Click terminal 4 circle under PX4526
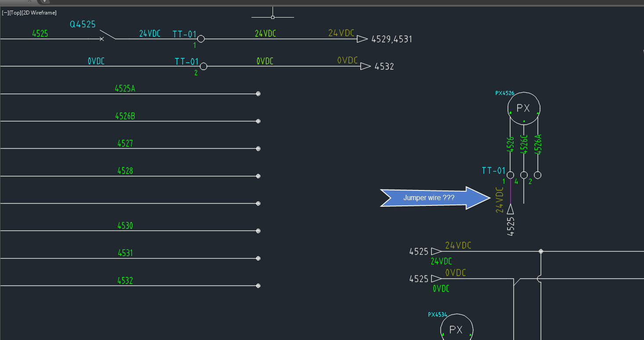The width and height of the screenshot is (644, 340). coord(524,175)
